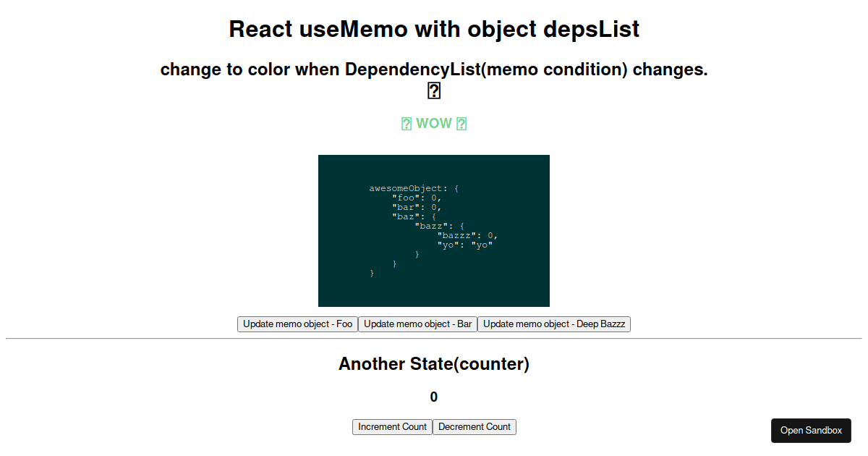Select the Update memo object - Bar button
Screen dimensions: 868x456
coord(417,324)
